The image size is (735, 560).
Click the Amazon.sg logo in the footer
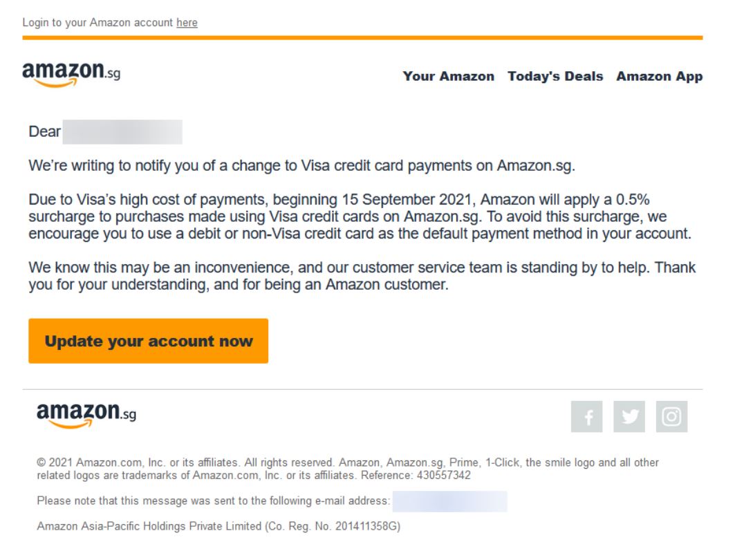(86, 414)
